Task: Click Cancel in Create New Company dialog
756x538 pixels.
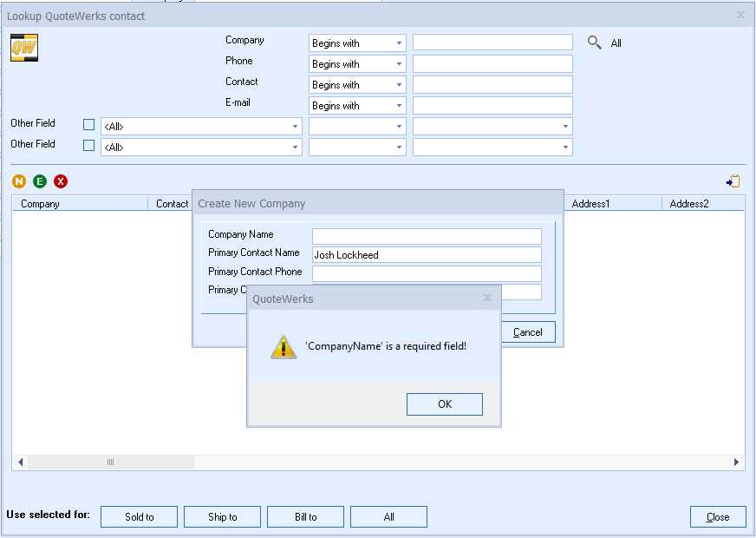Action: pos(528,332)
